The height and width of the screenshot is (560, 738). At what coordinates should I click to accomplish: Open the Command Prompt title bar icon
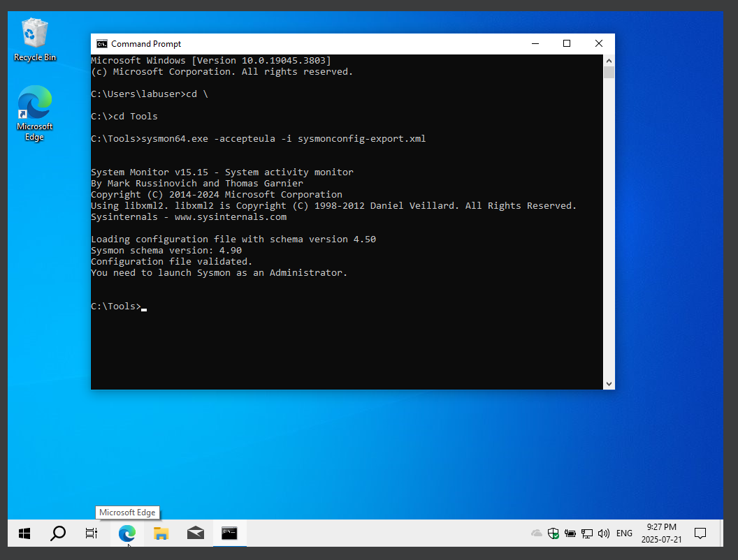click(x=101, y=44)
